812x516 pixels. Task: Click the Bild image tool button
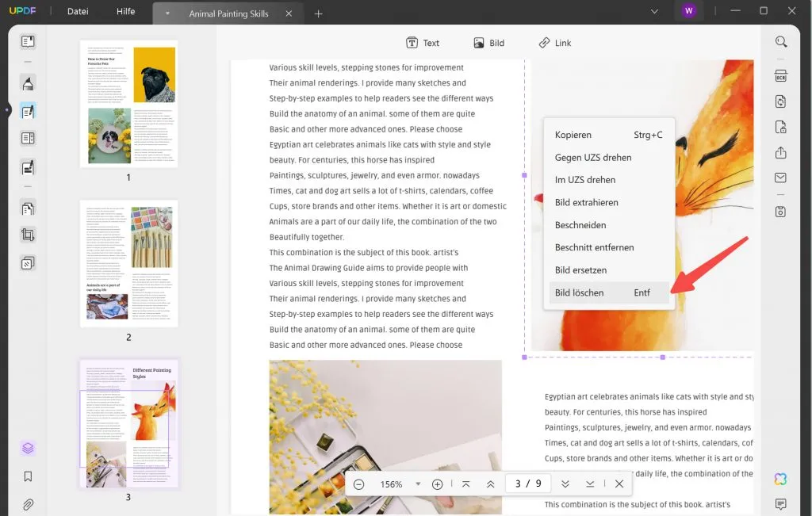488,43
